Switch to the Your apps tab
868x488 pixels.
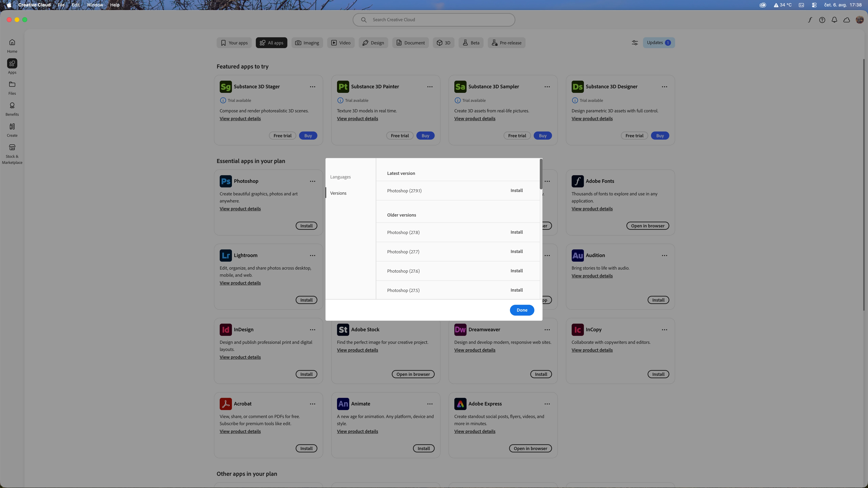click(x=234, y=43)
